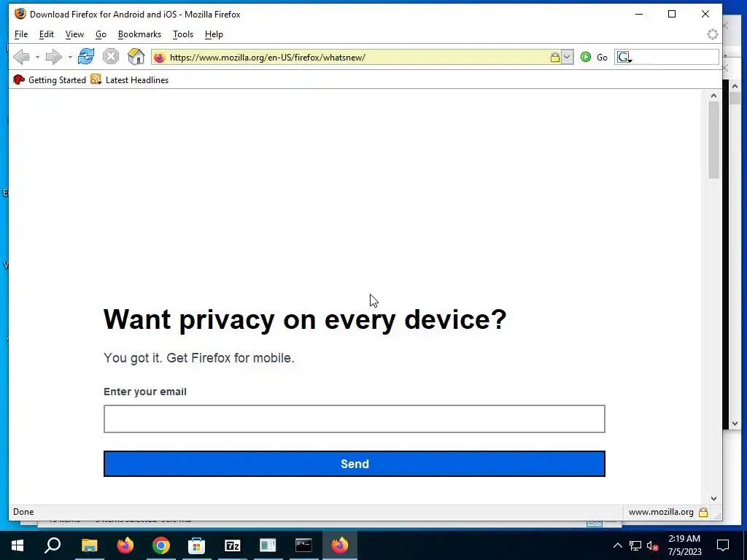Open the Help menu
Screen dimensions: 747x560
click(214, 34)
